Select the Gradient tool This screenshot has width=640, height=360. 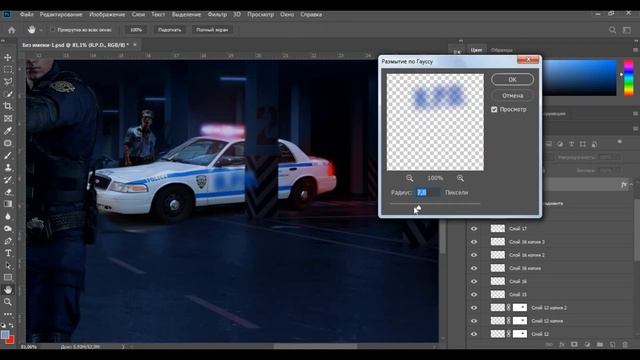tap(8, 204)
